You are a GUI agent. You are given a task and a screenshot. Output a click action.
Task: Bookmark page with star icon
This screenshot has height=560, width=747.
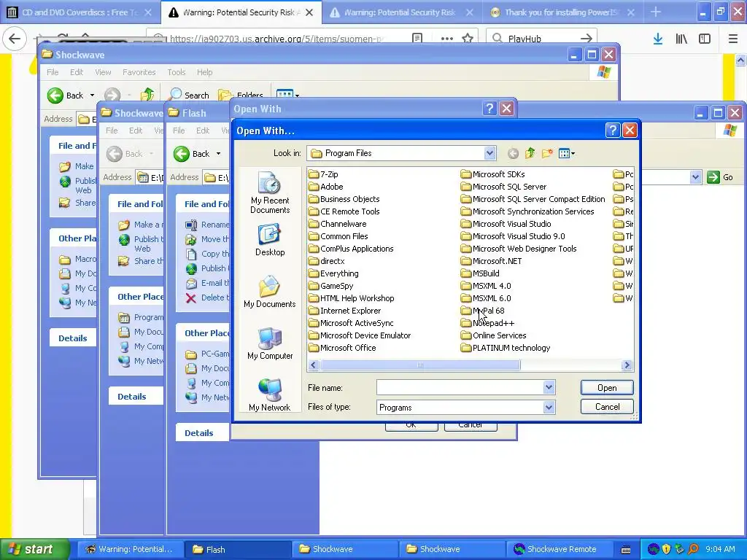pyautogui.click(x=468, y=38)
